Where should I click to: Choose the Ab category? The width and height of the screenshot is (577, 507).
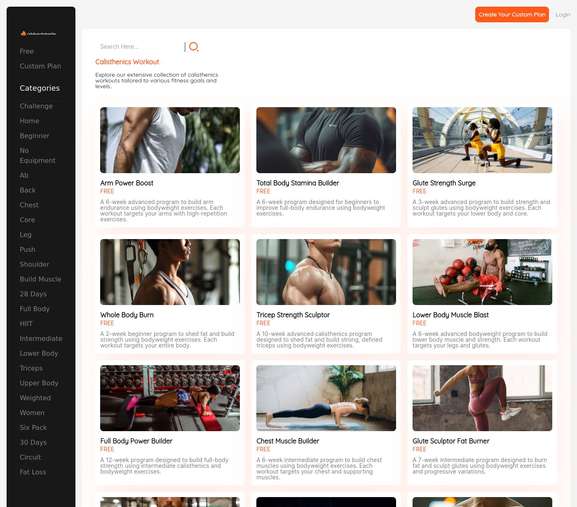click(x=24, y=176)
